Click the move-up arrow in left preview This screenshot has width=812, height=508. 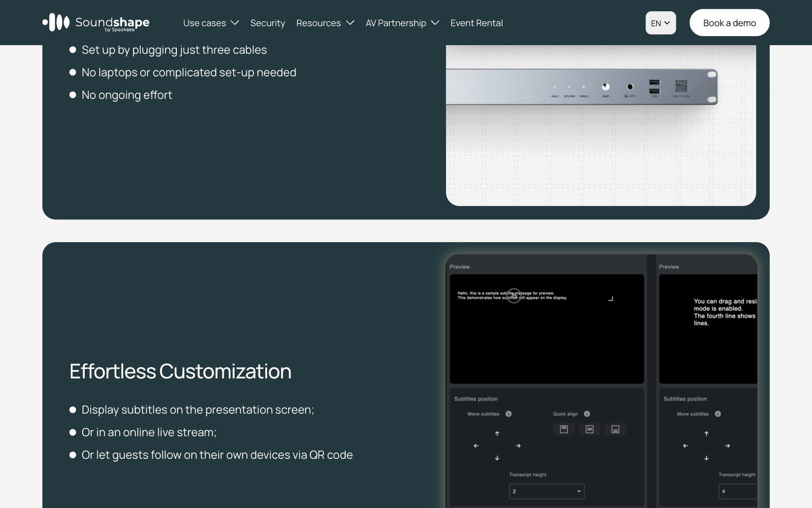point(497,433)
